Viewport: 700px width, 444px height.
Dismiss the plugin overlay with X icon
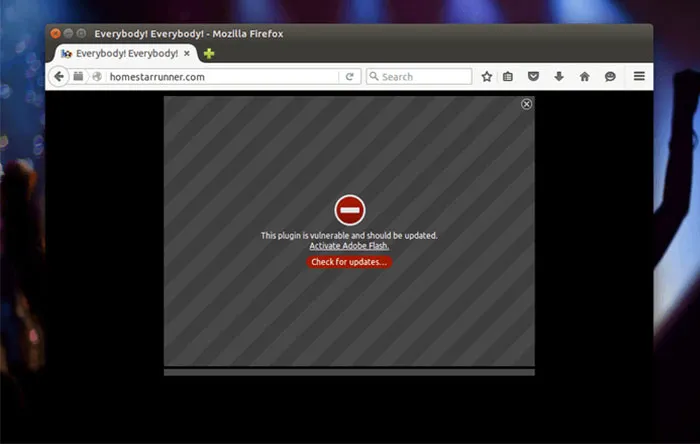click(x=527, y=104)
